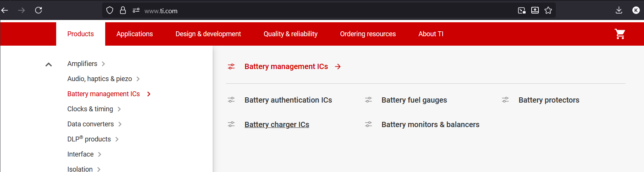Expand the Interface chevron

click(100, 154)
